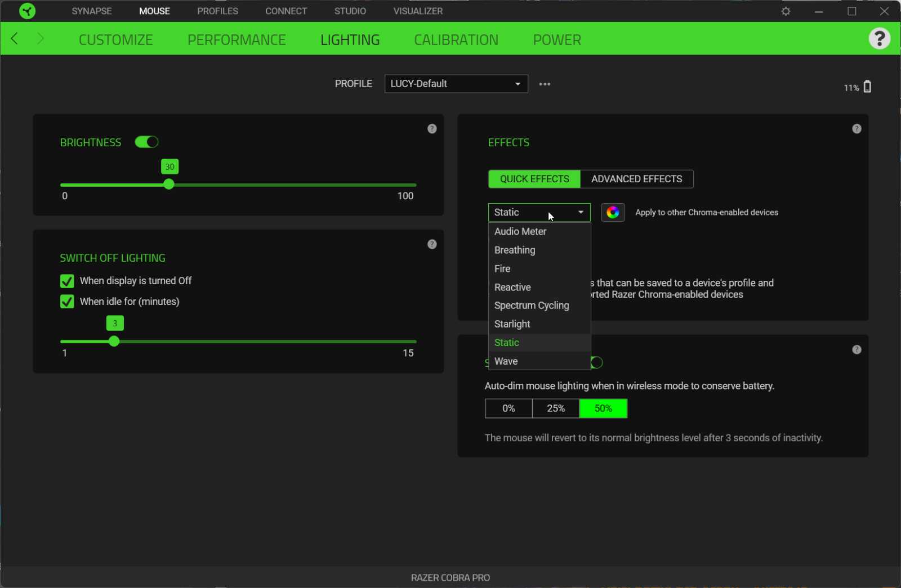Collapse the Static effect dropdown
Image resolution: width=901 pixels, height=588 pixels.
tap(539, 213)
